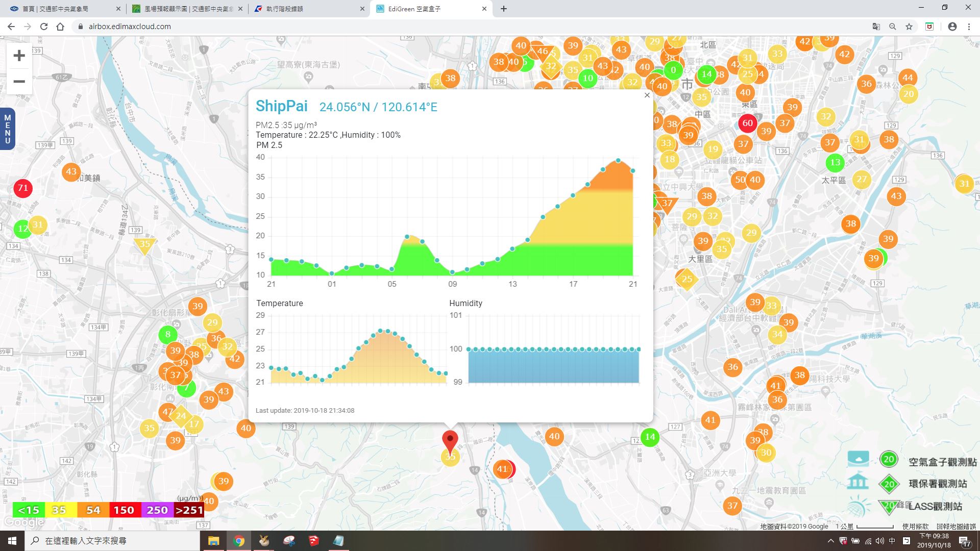Image resolution: width=980 pixels, height=551 pixels.
Task: Expand hidden system tray icons
Action: click(x=830, y=541)
